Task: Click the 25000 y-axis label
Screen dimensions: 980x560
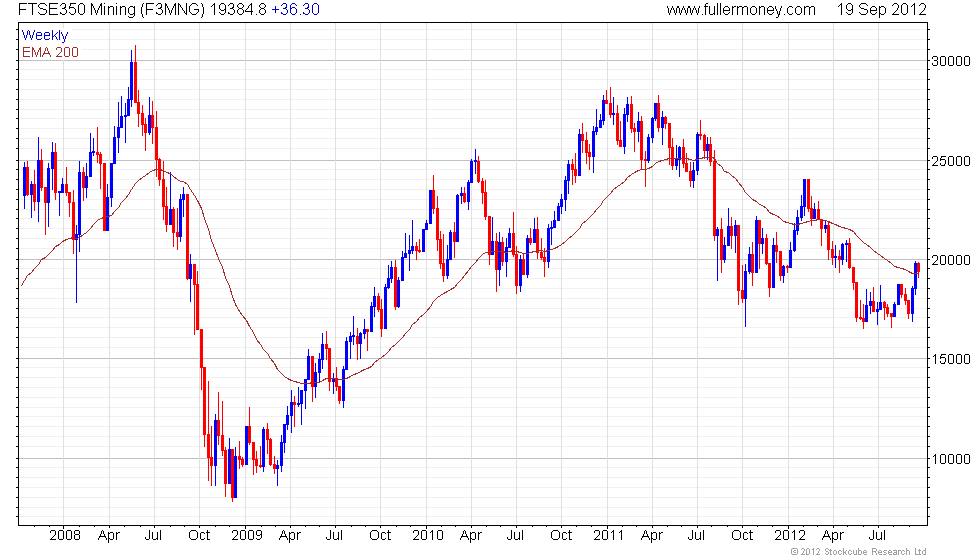Action: (951, 161)
